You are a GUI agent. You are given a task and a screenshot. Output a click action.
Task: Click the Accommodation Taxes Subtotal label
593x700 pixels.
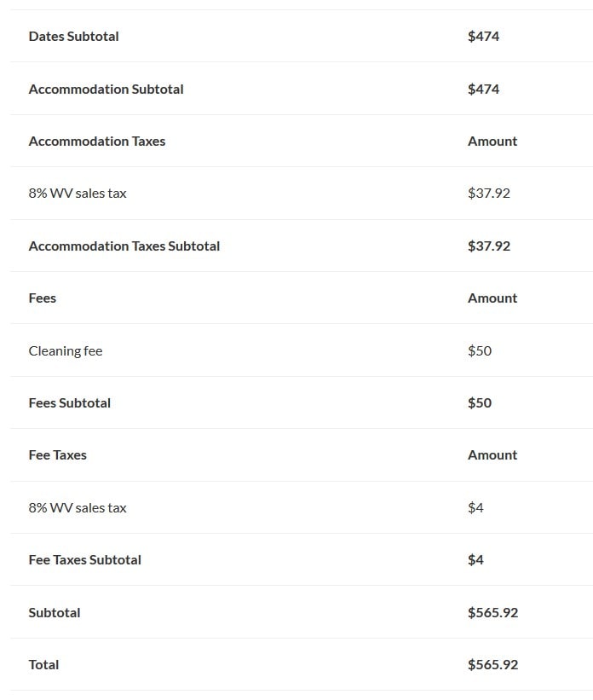(124, 246)
